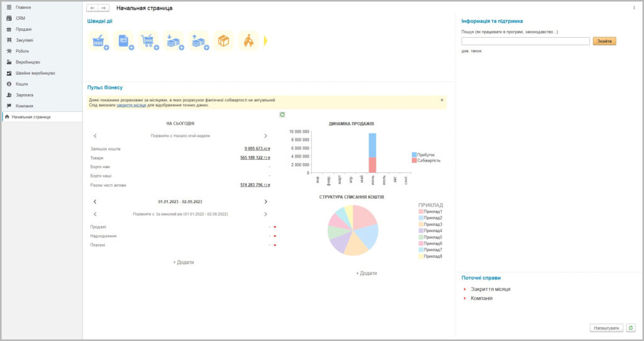Click the basket with plus quick action icon
This screenshot has height=341, width=644.
98,42
